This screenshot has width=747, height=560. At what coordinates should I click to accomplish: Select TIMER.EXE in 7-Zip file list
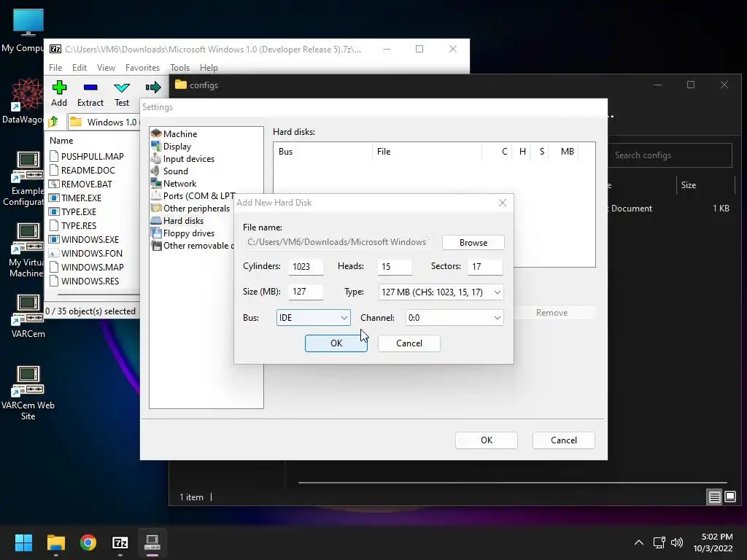[76, 198]
